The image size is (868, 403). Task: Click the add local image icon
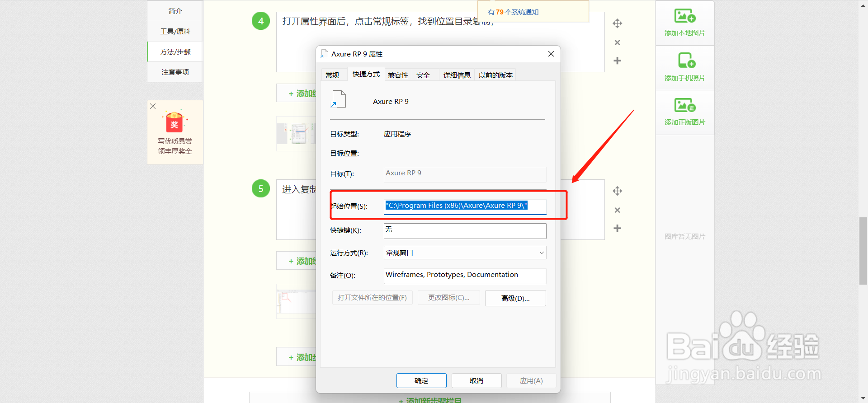(x=684, y=16)
